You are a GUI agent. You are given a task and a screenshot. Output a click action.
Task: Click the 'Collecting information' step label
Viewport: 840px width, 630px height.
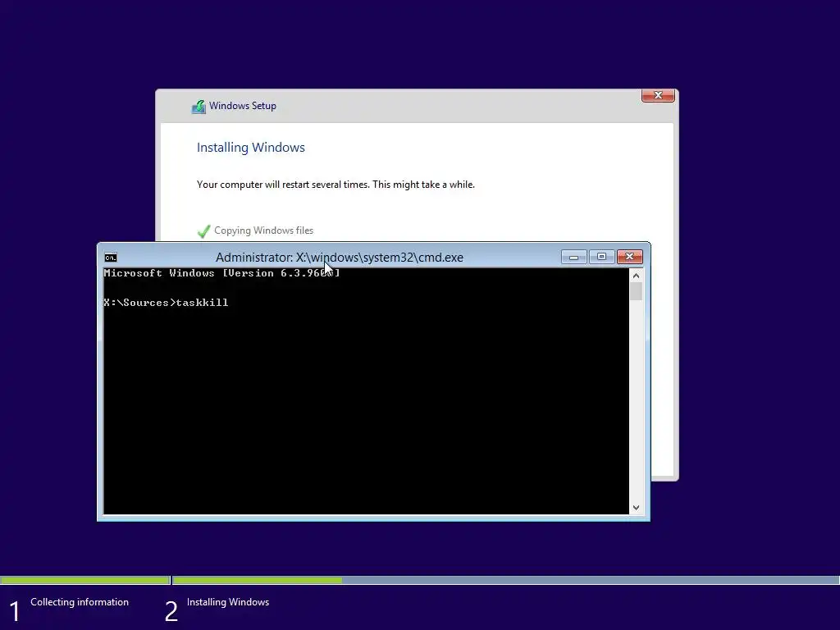point(80,602)
